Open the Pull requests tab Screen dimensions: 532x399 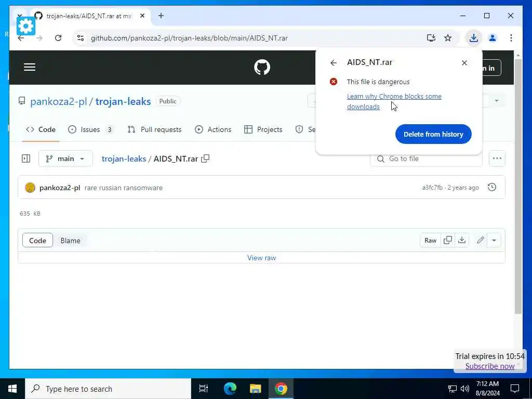(x=154, y=129)
